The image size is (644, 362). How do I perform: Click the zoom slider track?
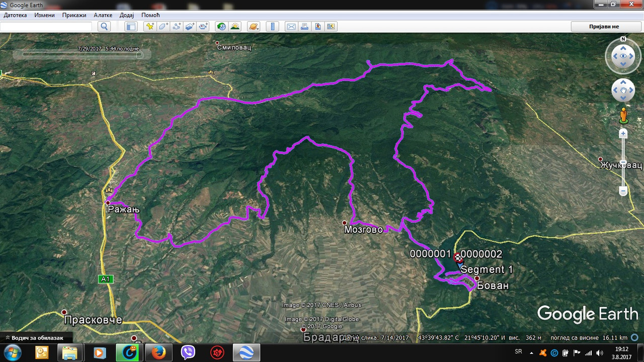pos(623,162)
